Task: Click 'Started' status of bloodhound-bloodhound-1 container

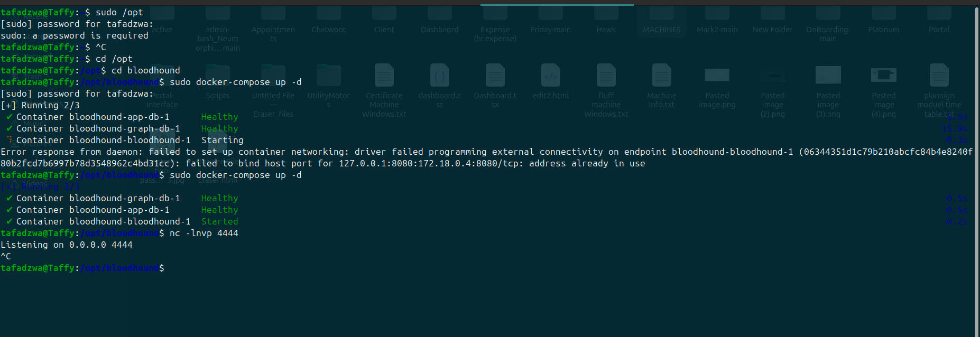Action: (x=220, y=221)
